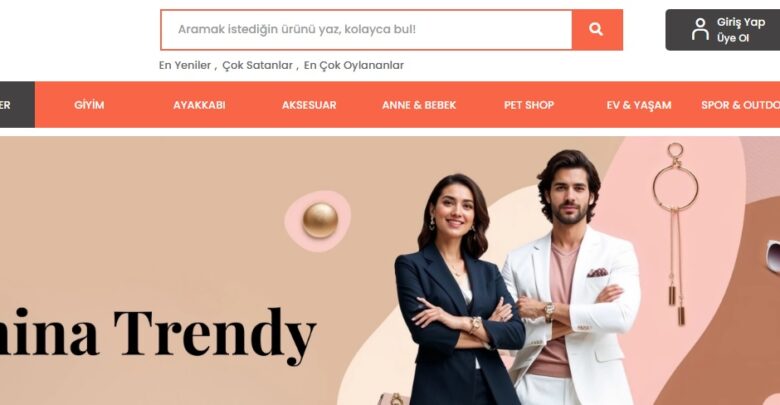The width and height of the screenshot is (780, 405).
Task: Navigate to PET SHOP category
Action: click(x=529, y=105)
